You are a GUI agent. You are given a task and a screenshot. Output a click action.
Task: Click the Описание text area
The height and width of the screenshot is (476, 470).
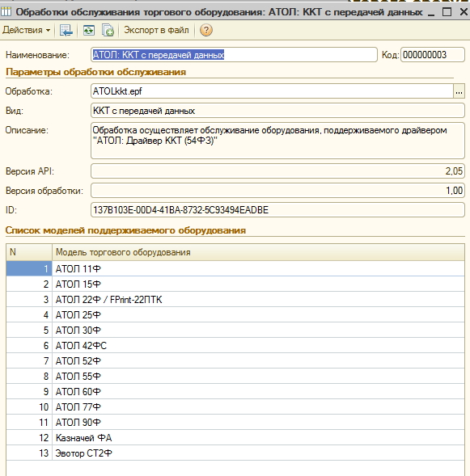point(277,141)
